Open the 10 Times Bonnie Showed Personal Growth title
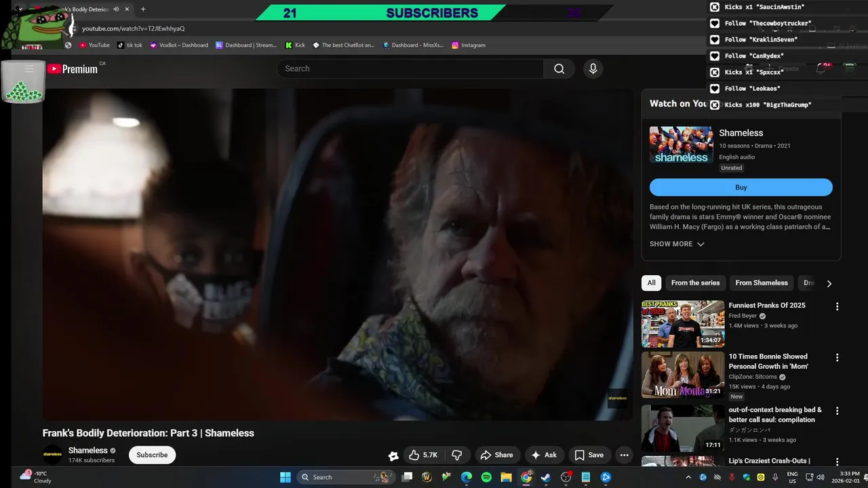The width and height of the screenshot is (868, 488). 768,361
